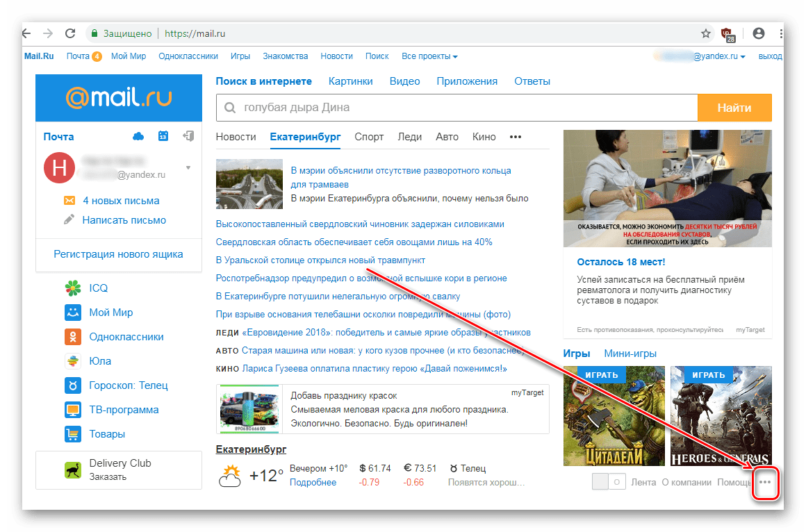
Task: Select the Екатеринбург news tab
Action: click(x=305, y=137)
